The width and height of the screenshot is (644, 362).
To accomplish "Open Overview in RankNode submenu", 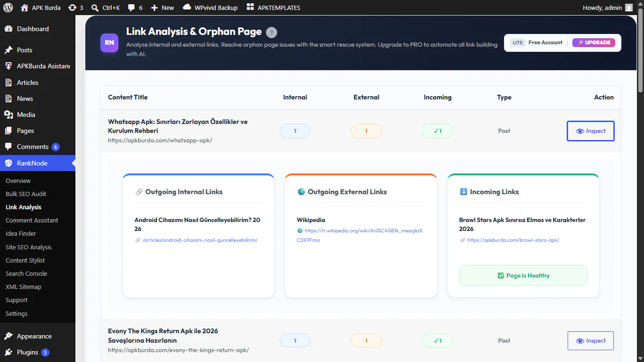I will tap(18, 181).
